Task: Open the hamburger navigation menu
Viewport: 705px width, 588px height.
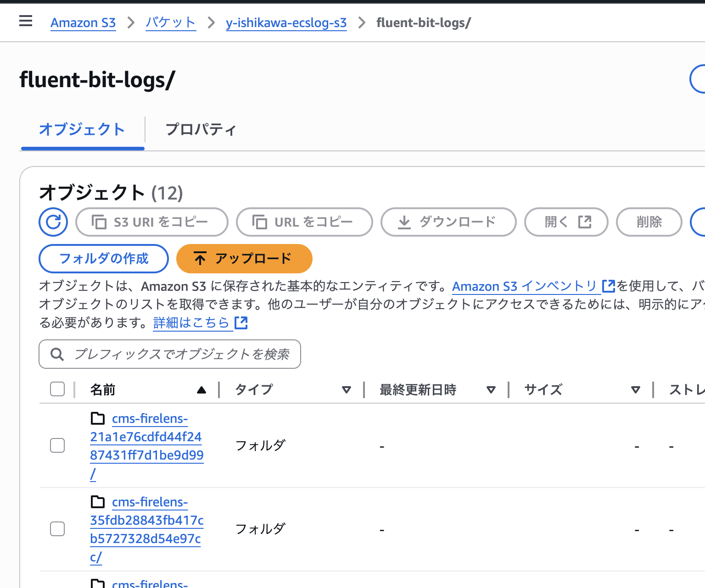Action: click(x=26, y=21)
